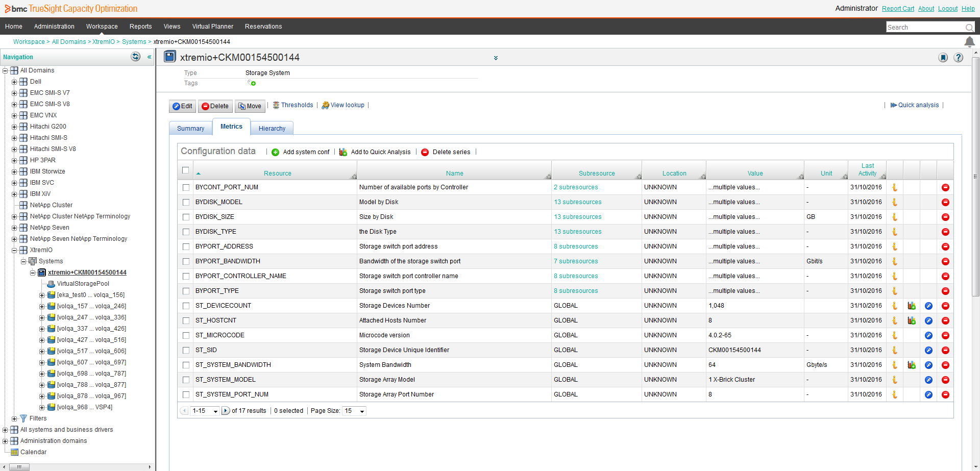Expand header details double-chevron arrow
This screenshot has height=471, width=980.
click(496, 58)
